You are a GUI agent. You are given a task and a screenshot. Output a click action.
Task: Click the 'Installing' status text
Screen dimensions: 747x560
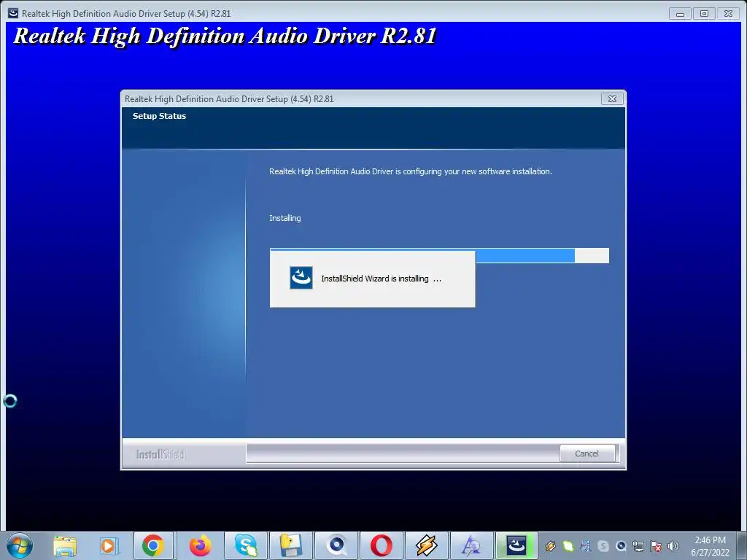click(285, 218)
